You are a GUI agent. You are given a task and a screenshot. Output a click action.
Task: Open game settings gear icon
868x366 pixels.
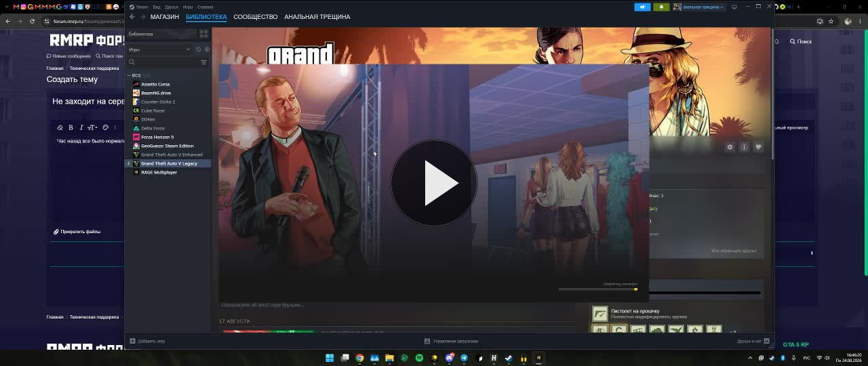(730, 147)
